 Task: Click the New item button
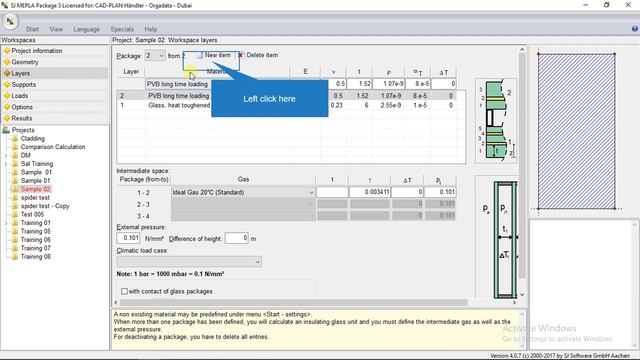(213, 55)
